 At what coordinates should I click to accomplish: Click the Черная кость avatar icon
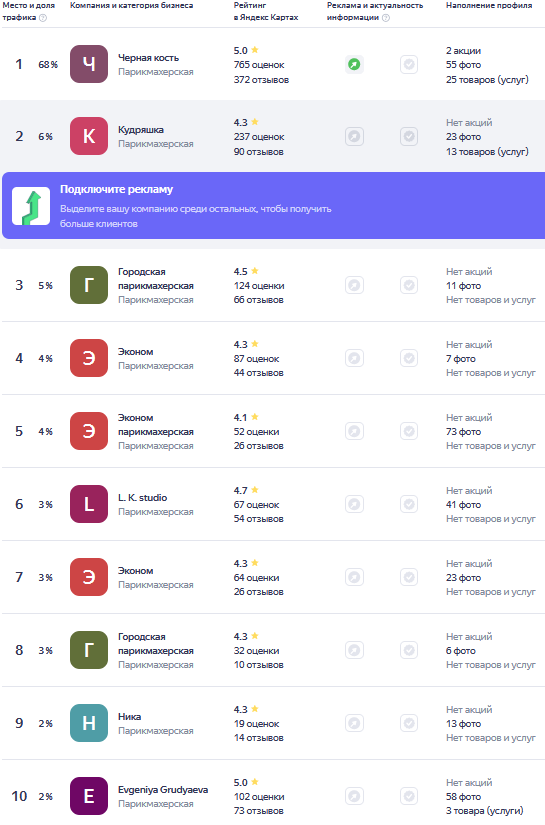point(89,64)
